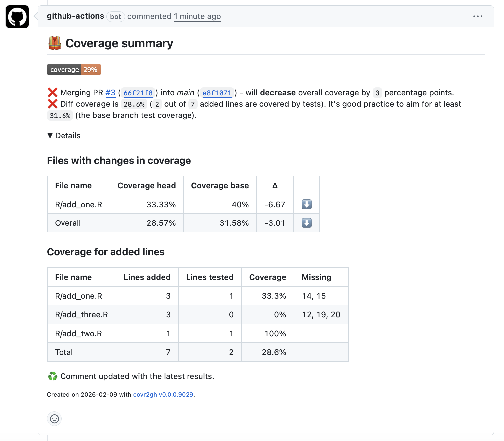
Task: Open pull request #3 link
Action: click(x=110, y=93)
